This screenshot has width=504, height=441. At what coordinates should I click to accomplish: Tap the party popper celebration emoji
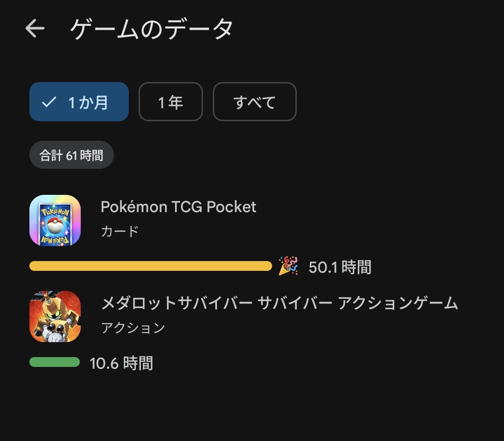[x=288, y=266]
